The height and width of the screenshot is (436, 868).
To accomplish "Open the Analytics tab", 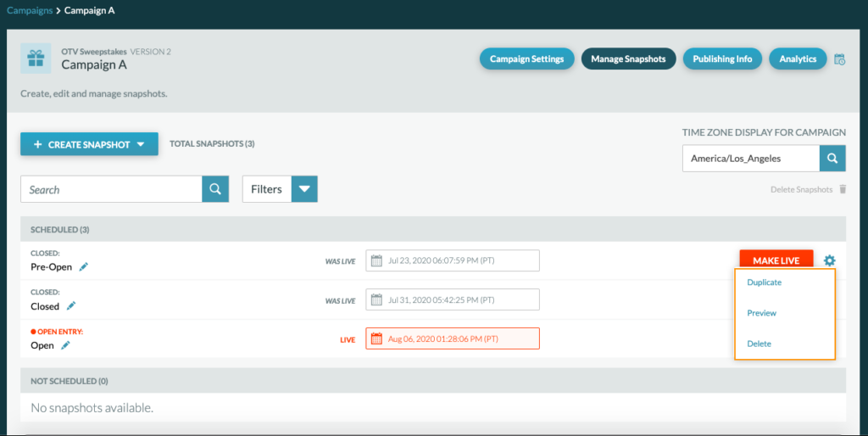I will [x=798, y=59].
